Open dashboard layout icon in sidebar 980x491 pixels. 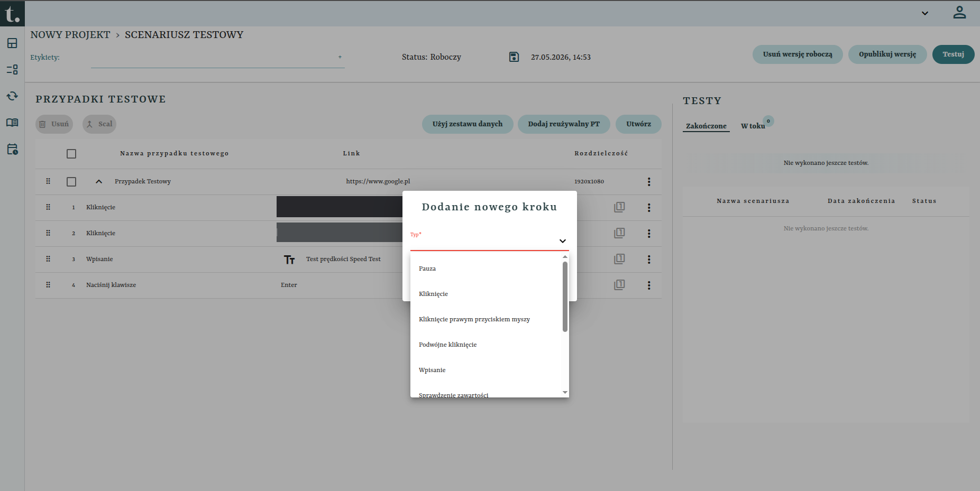click(12, 43)
